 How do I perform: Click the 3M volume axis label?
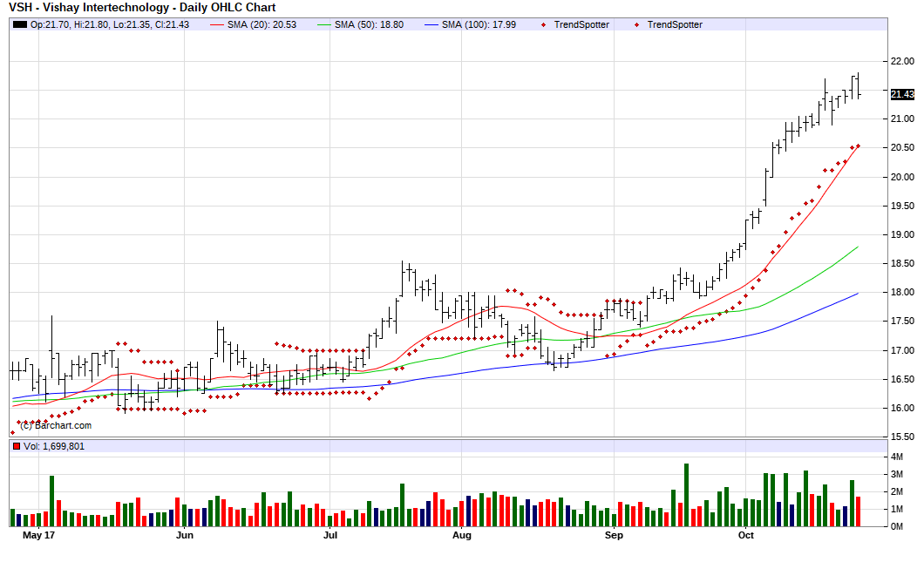click(x=897, y=474)
